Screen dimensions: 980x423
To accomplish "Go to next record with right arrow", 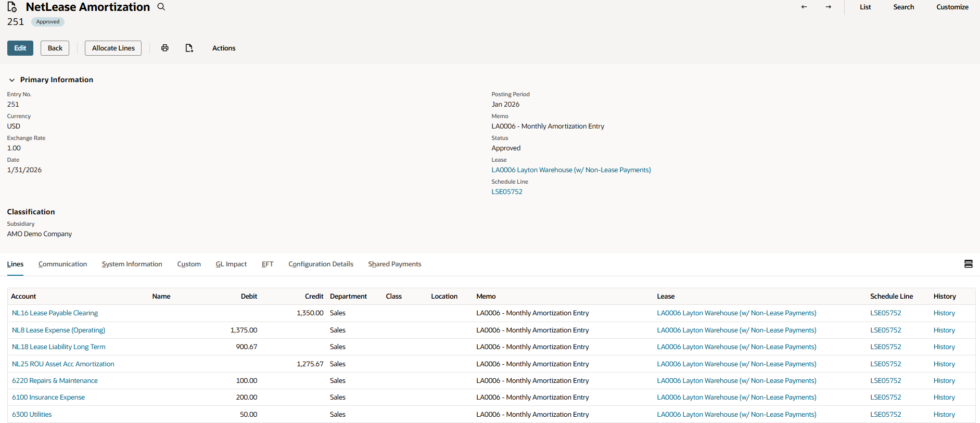I will point(828,7).
